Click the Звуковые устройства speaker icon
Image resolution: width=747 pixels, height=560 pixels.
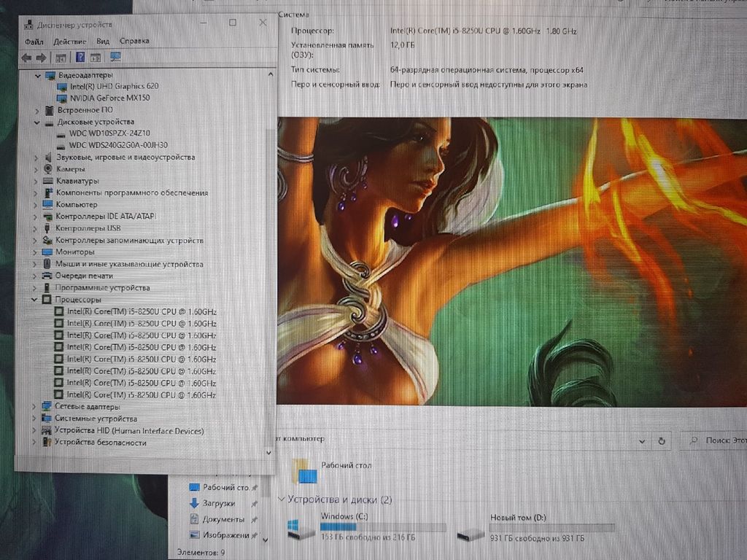(x=48, y=157)
